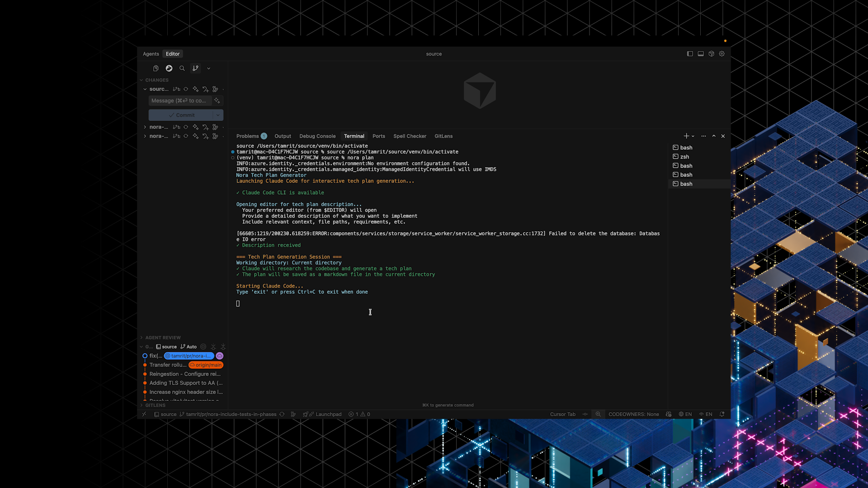Select the highlighted bash terminal entry
The width and height of the screenshot is (868, 488).
698,184
